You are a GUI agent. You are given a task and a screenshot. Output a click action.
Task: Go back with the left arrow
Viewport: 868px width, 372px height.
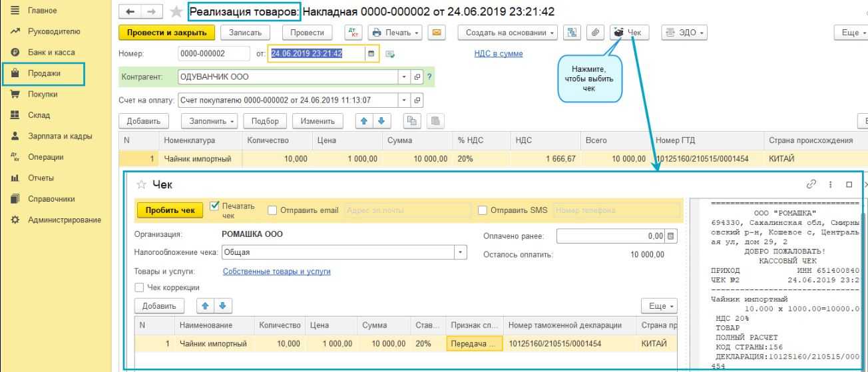[130, 11]
